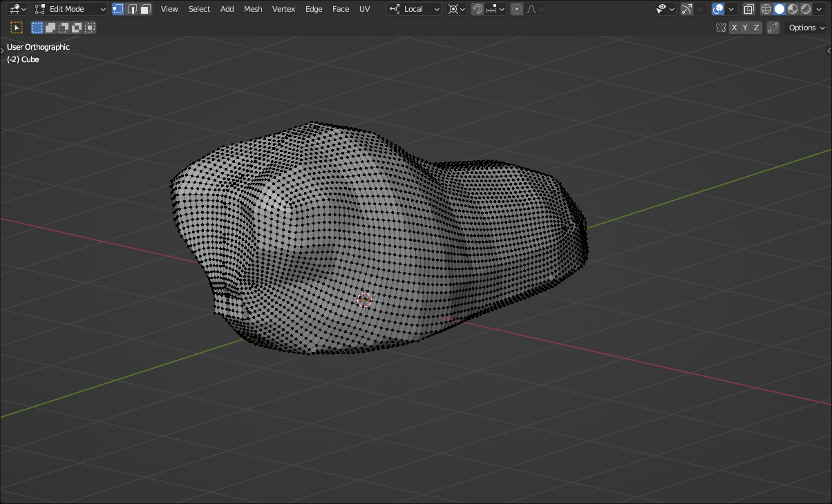This screenshot has height=504, width=832.
Task: Open the snapping options dropdown
Action: coord(495,9)
